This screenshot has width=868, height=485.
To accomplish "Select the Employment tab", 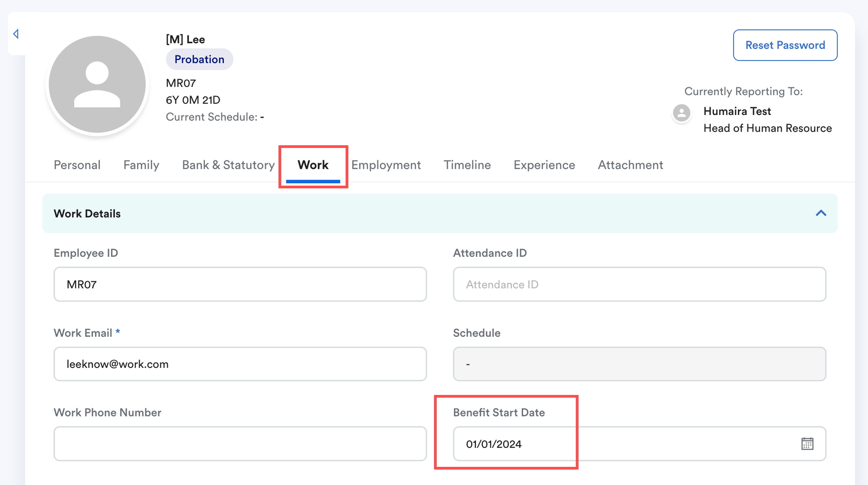I will (386, 165).
